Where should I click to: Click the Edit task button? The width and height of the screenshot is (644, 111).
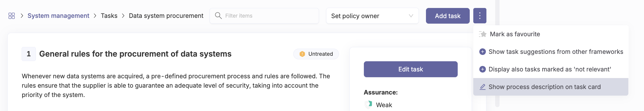pos(411,69)
